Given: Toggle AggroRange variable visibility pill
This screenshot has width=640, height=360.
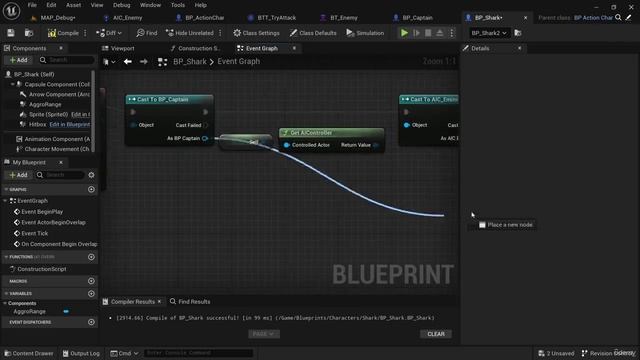Looking at the screenshot, I should coord(66,312).
